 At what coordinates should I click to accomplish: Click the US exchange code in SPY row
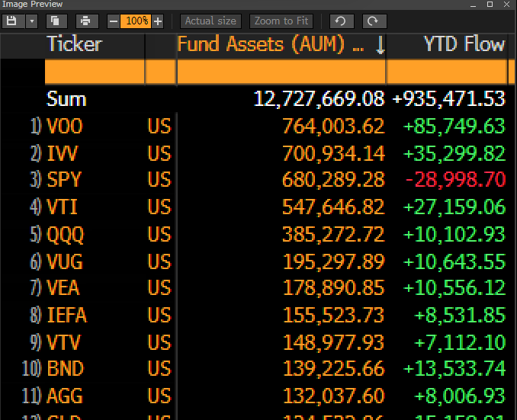[159, 180]
